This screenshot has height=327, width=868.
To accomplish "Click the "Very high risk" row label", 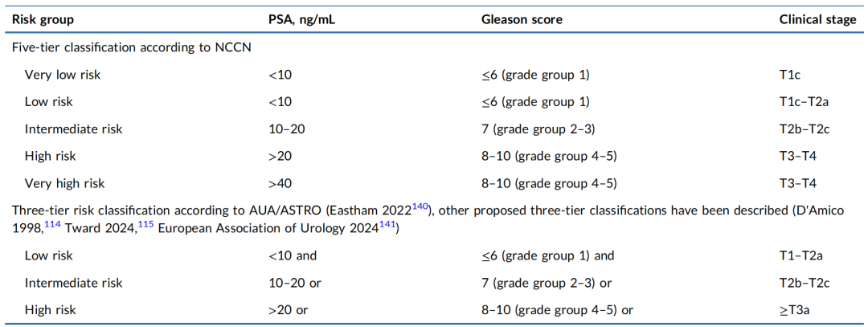I will (x=65, y=183).
